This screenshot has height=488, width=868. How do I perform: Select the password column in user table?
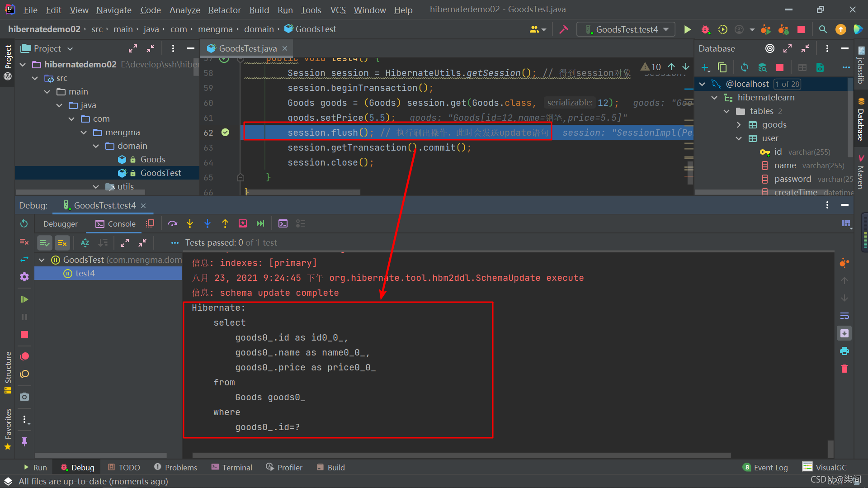(793, 179)
